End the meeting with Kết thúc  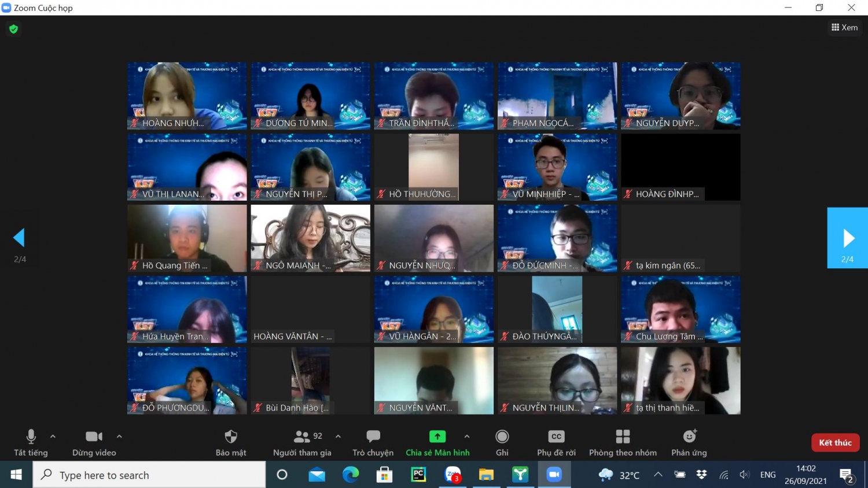pos(835,442)
